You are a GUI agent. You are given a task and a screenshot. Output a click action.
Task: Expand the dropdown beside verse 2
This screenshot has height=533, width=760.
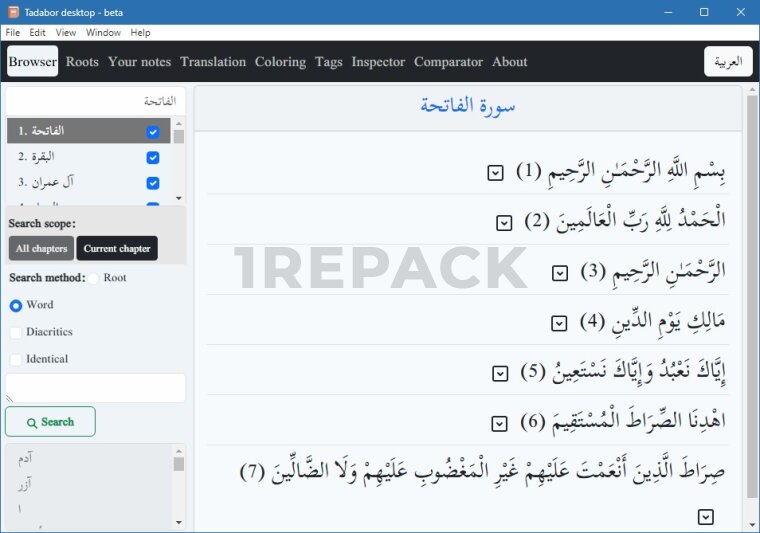[505, 223]
